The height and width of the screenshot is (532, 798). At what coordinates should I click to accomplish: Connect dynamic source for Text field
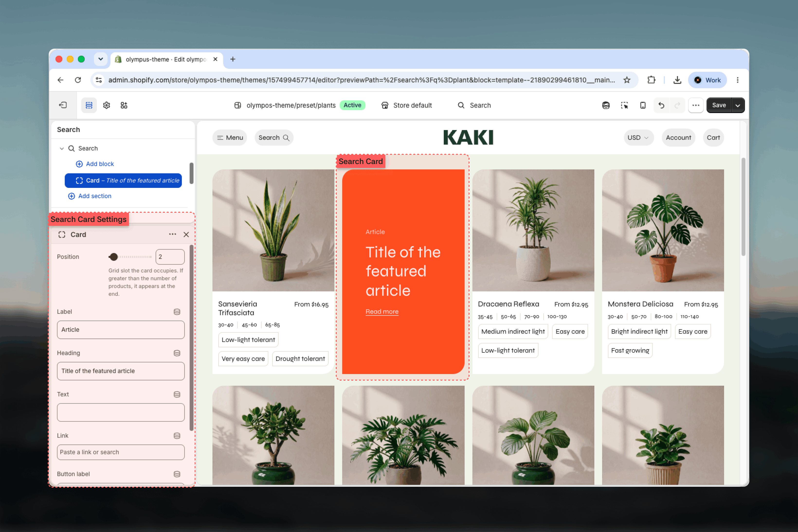(177, 394)
